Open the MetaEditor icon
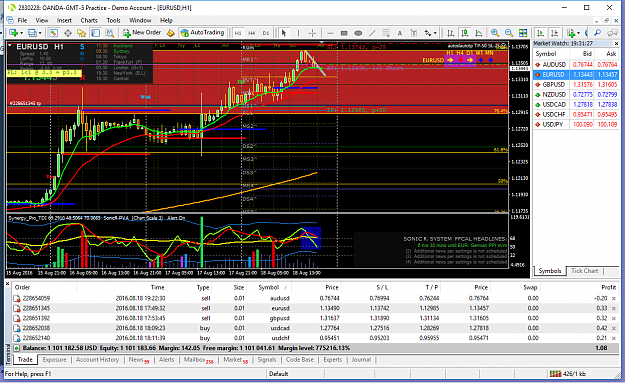This screenshot has width=625, height=383. point(171,33)
